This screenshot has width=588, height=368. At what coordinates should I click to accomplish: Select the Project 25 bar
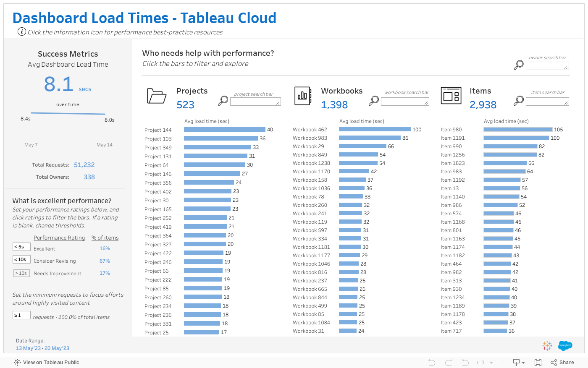pyautogui.click(x=202, y=332)
